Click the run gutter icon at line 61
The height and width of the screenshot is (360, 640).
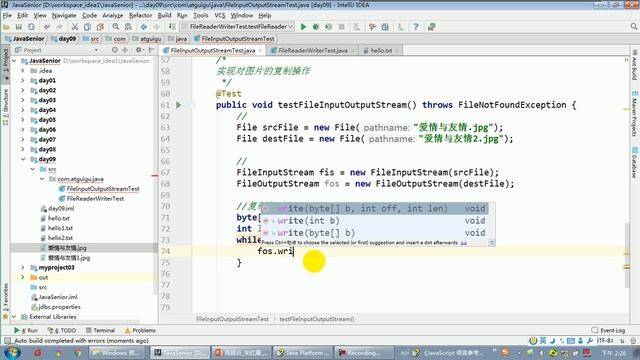point(178,105)
